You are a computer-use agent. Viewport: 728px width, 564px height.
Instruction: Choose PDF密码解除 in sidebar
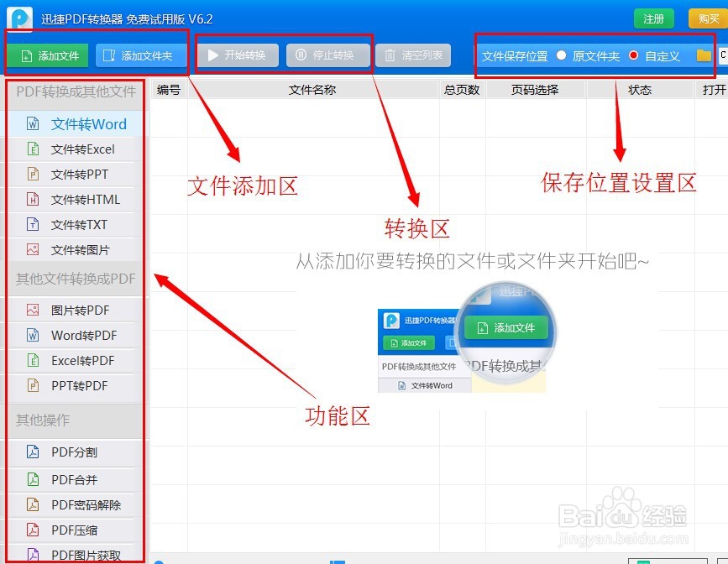pyautogui.click(x=76, y=505)
